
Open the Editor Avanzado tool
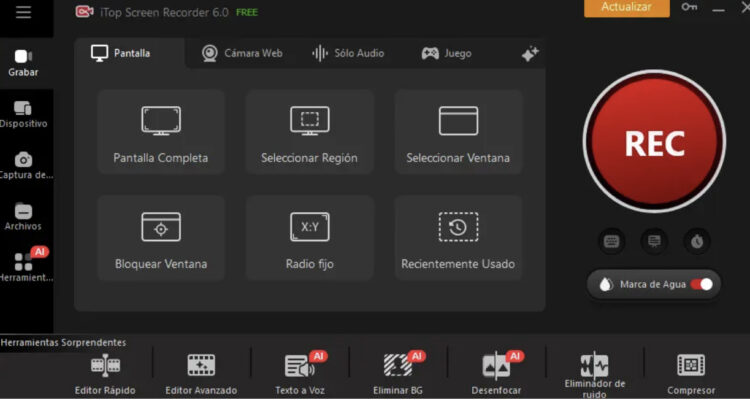tap(201, 374)
